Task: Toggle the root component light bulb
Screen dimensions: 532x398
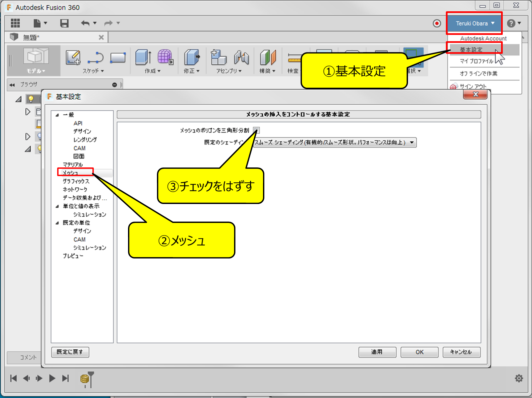Action: (x=31, y=99)
